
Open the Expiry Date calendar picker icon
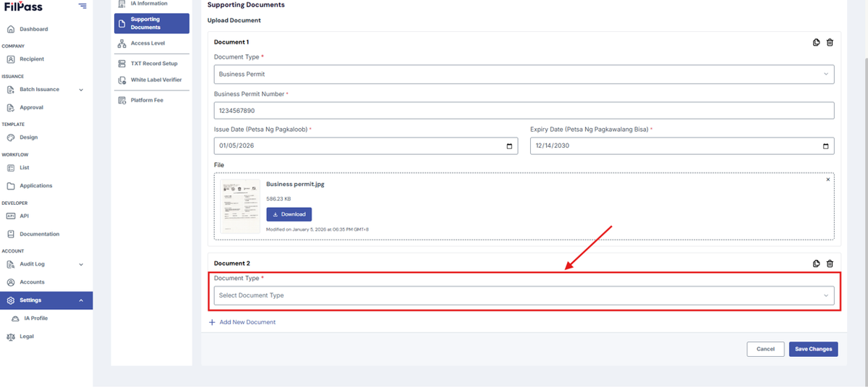coord(825,145)
